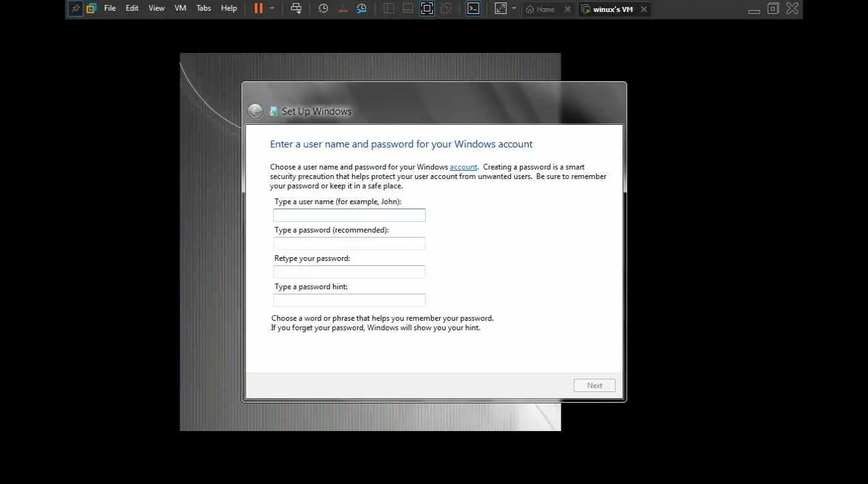
Task: Open the Edit menu
Action: tap(132, 9)
